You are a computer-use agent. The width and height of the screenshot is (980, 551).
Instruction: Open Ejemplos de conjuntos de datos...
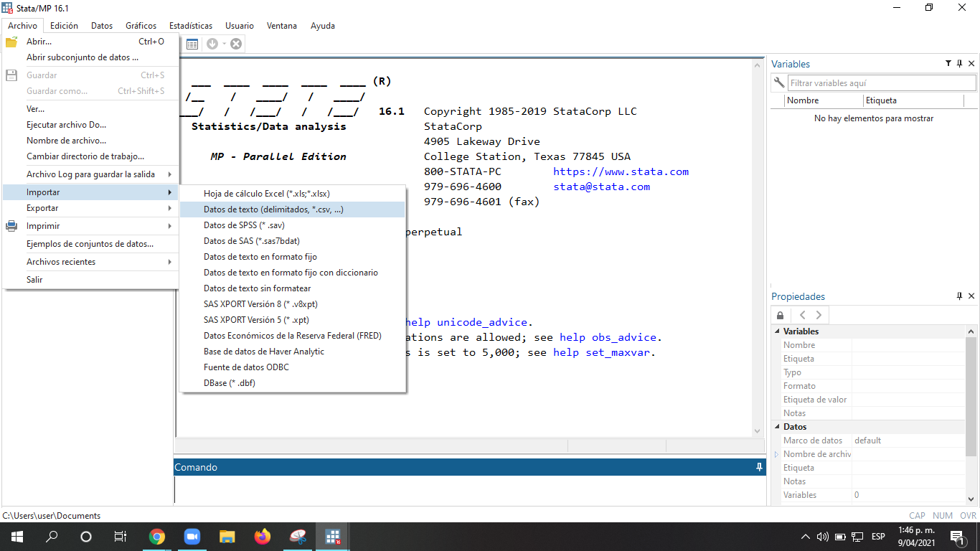point(90,244)
